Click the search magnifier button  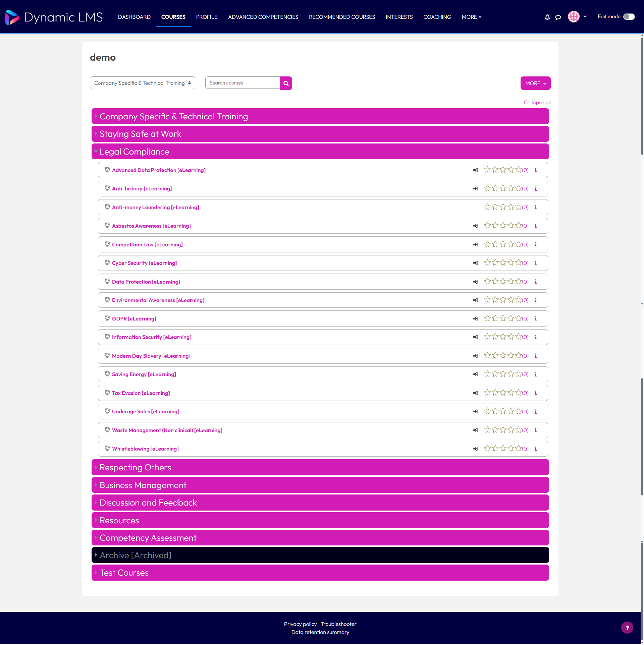point(286,83)
